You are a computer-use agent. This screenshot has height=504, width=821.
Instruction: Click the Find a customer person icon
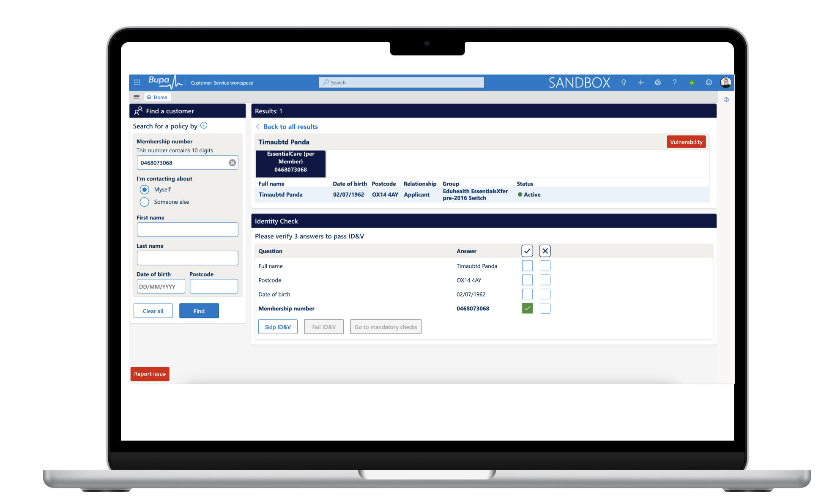pos(138,111)
